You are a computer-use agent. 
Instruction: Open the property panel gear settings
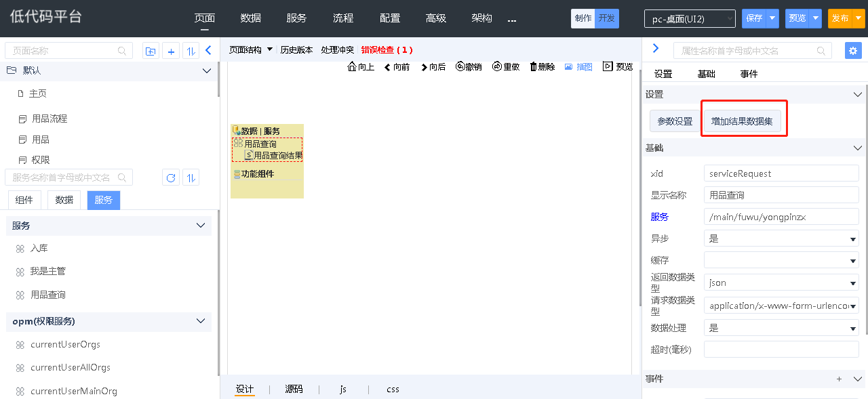(x=853, y=51)
